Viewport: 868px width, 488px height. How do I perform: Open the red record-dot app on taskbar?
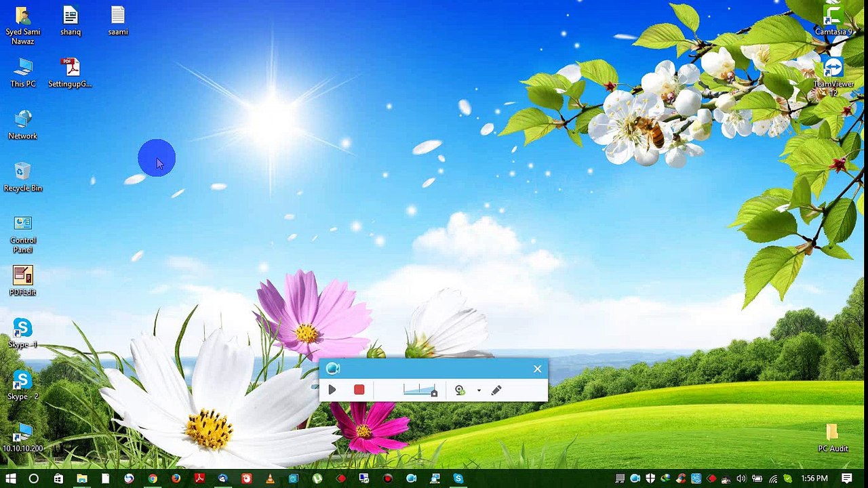pos(388,479)
